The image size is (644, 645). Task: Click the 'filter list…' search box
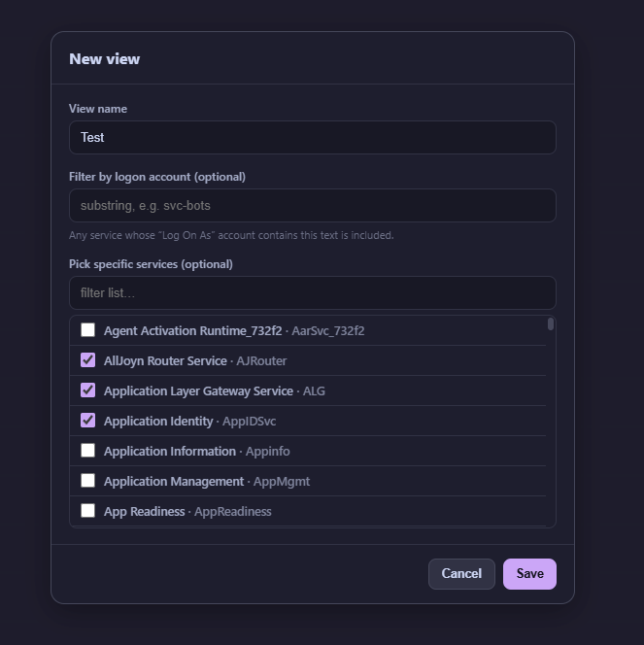[x=313, y=293]
